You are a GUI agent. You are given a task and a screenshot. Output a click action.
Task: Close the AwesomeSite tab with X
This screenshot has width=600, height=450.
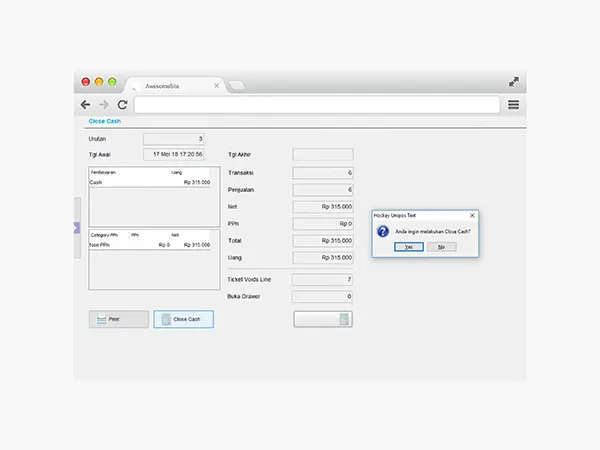(216, 86)
